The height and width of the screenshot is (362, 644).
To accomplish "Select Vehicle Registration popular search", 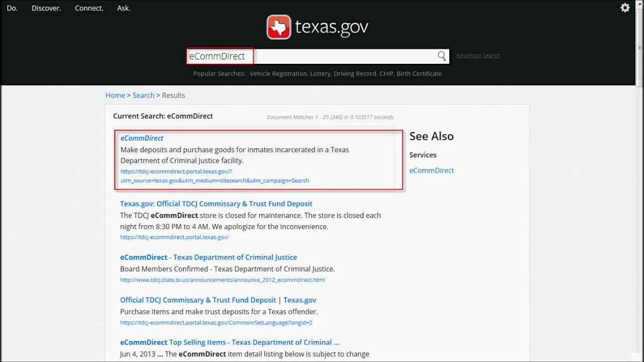I will [x=278, y=73].
